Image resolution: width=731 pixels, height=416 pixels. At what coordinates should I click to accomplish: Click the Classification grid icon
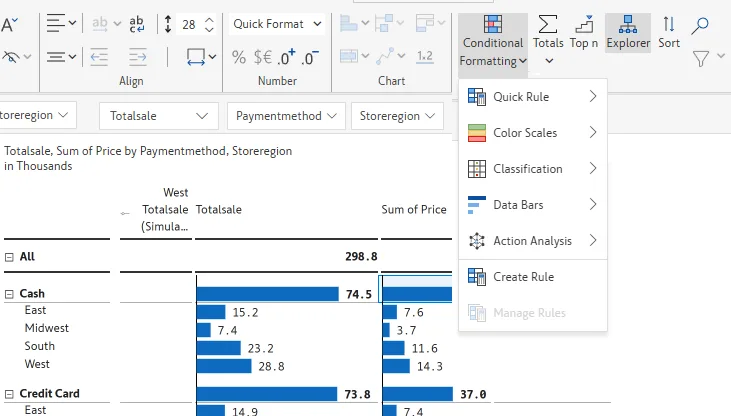tap(476, 169)
